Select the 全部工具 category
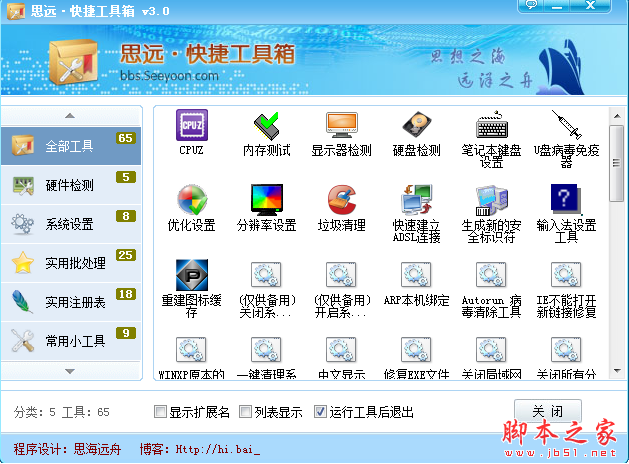The image size is (629, 464). pyautogui.click(x=71, y=146)
